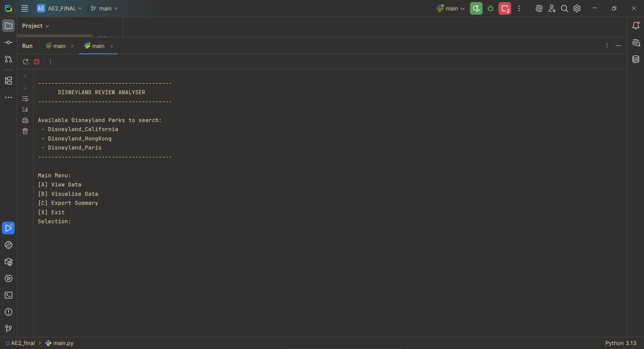Screen dimensions: 644x349
Task: Clear all console output with trash
Action: [25, 131]
